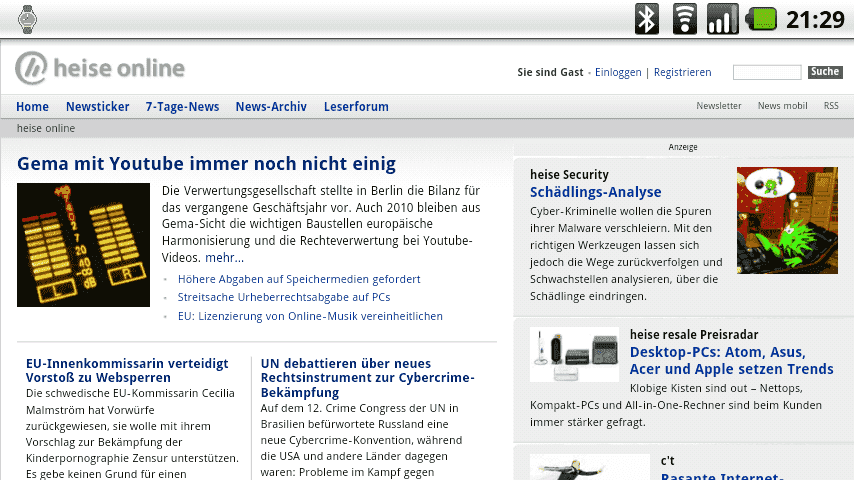Click the Anzeige label
854x480 pixels.
pos(683,147)
